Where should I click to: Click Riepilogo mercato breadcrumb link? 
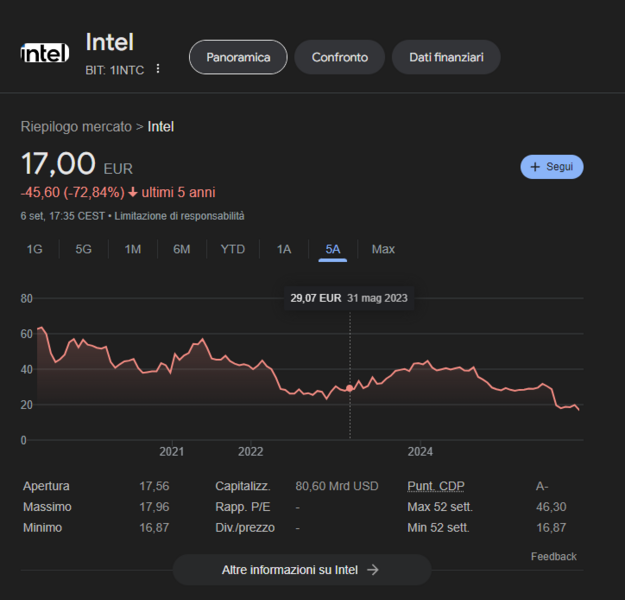pyautogui.click(x=76, y=127)
